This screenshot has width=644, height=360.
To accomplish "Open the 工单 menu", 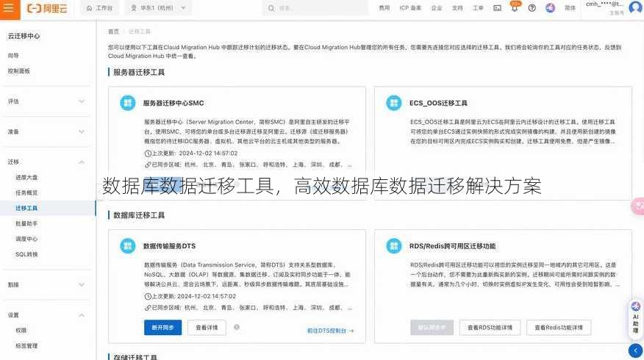I will point(478,8).
